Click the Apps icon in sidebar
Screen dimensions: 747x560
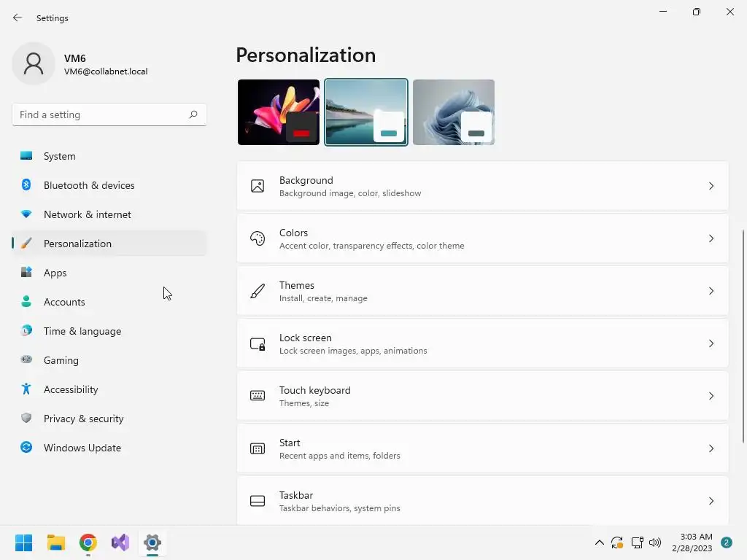pos(26,273)
